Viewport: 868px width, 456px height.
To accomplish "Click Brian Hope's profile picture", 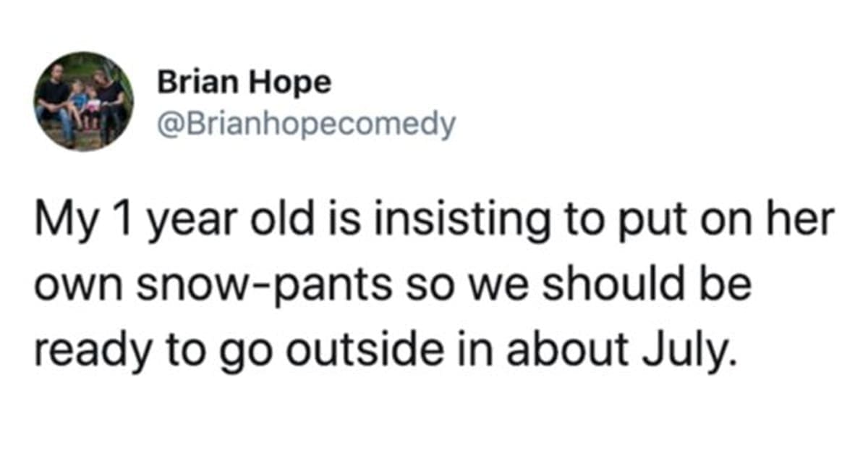I will tap(84, 101).
